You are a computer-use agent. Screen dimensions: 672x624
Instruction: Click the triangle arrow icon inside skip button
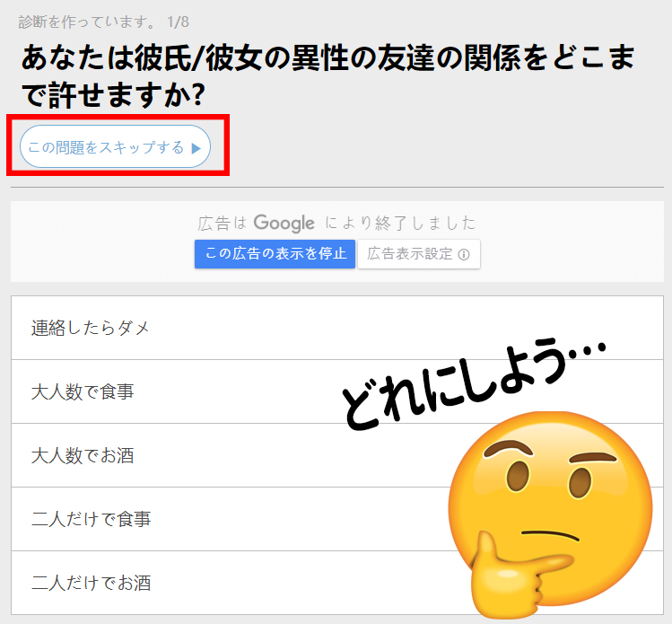pyautogui.click(x=196, y=148)
